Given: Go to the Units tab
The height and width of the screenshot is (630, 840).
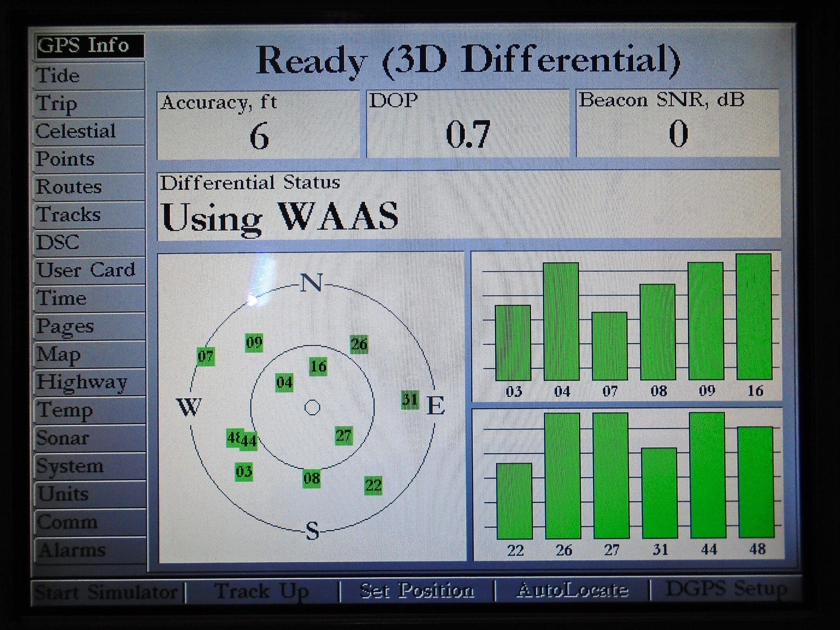Looking at the screenshot, I should pyautogui.click(x=89, y=494).
